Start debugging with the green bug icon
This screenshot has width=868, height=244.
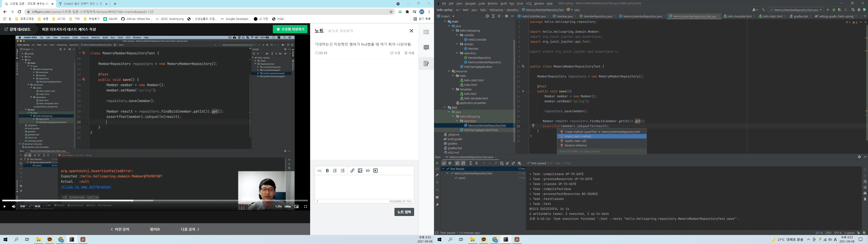tap(834, 10)
